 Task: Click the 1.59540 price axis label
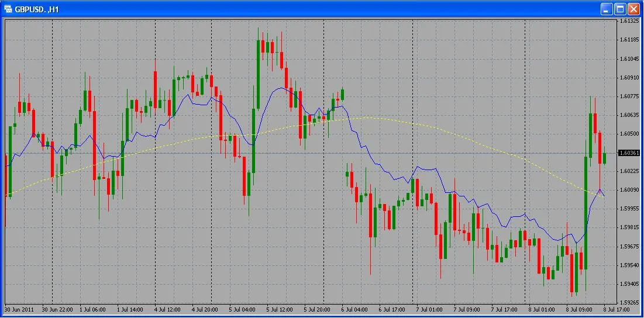629,265
